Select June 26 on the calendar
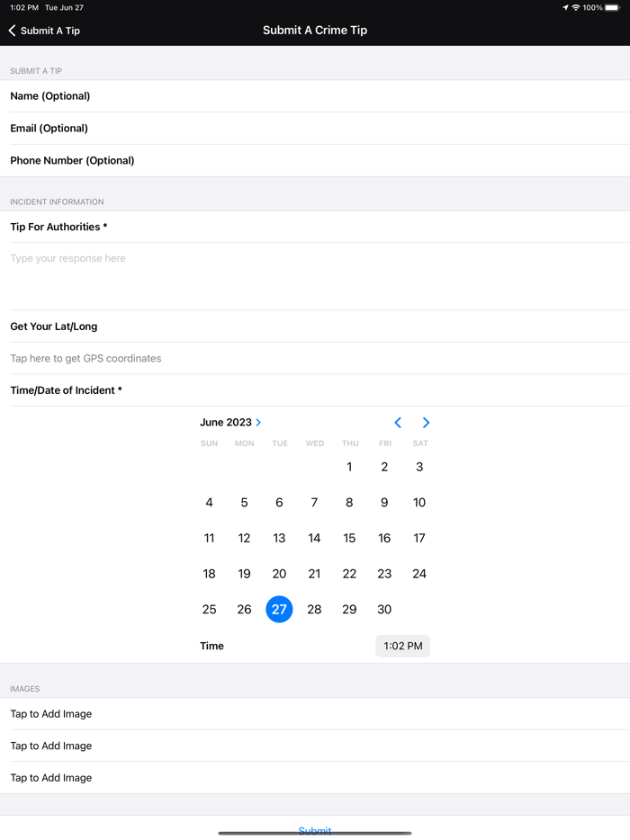 point(244,610)
